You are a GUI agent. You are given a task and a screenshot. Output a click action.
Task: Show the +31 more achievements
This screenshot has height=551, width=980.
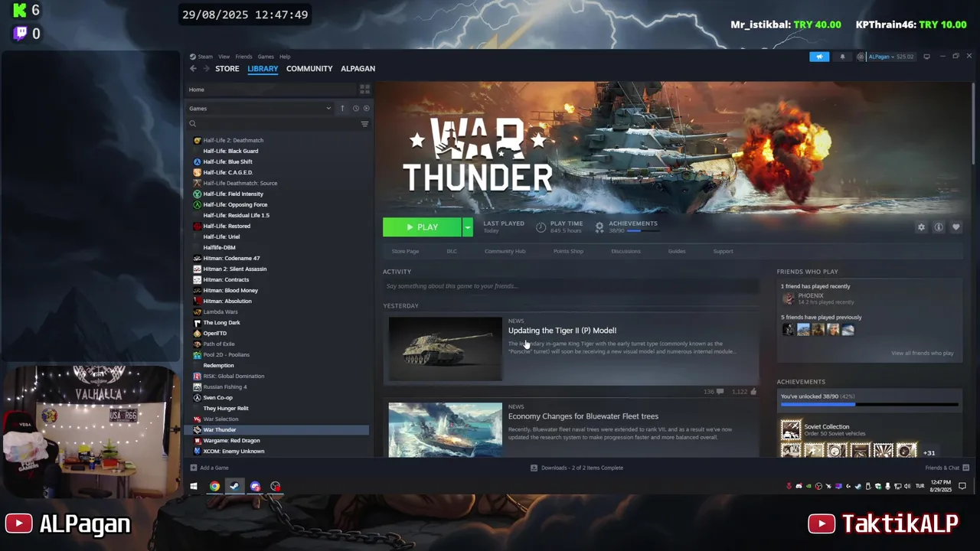point(929,452)
